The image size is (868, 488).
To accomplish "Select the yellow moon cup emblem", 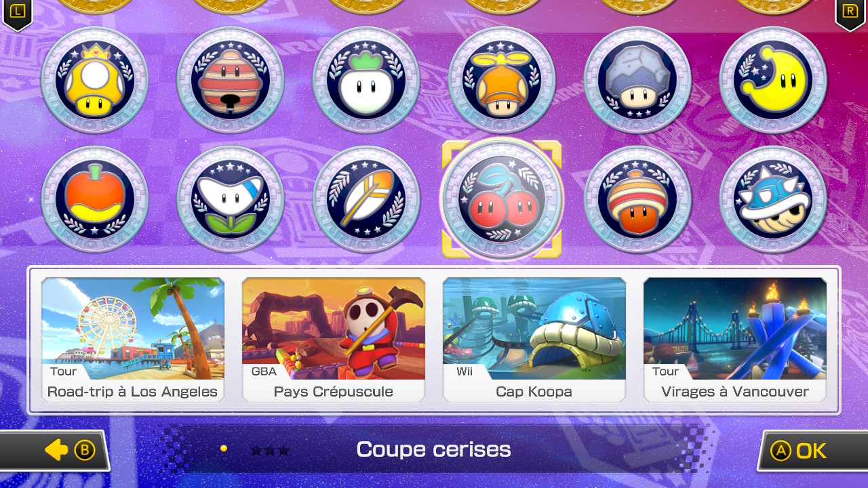I will (773, 81).
